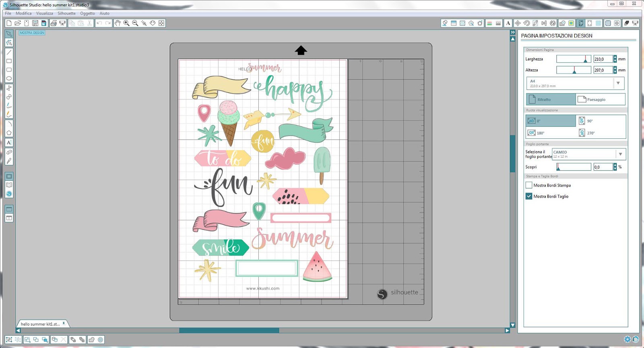Open the Rotate panel icon
Screen dimensions: 644x348
(x=526, y=23)
